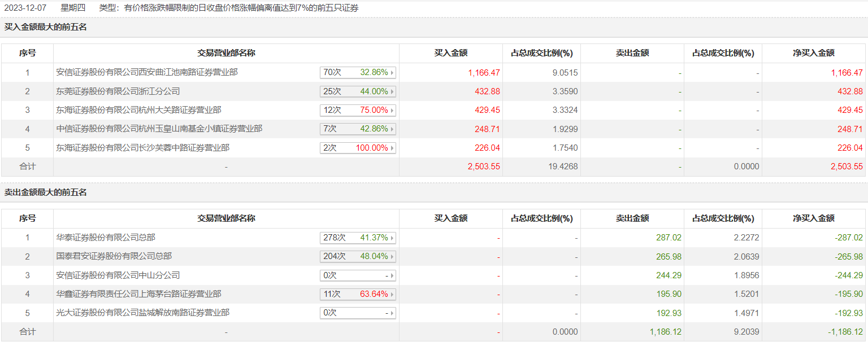
Task: Open 东莞证券股份有限公司浙江分公司 link
Action: [x=118, y=91]
